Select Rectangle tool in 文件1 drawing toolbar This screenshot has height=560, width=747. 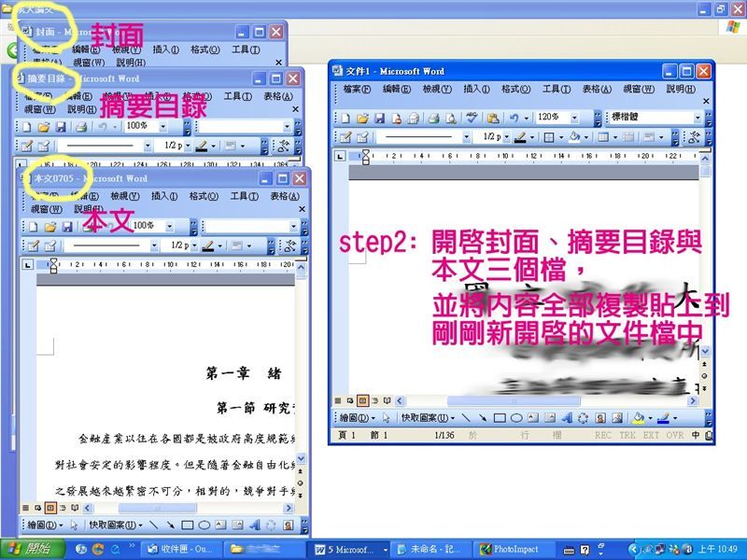click(x=500, y=418)
